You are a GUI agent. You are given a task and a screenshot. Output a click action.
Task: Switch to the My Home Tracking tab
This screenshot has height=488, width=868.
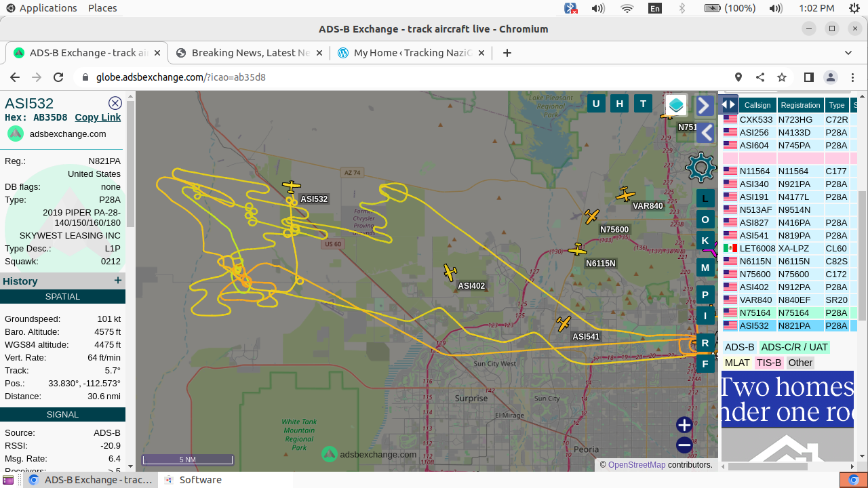point(412,53)
